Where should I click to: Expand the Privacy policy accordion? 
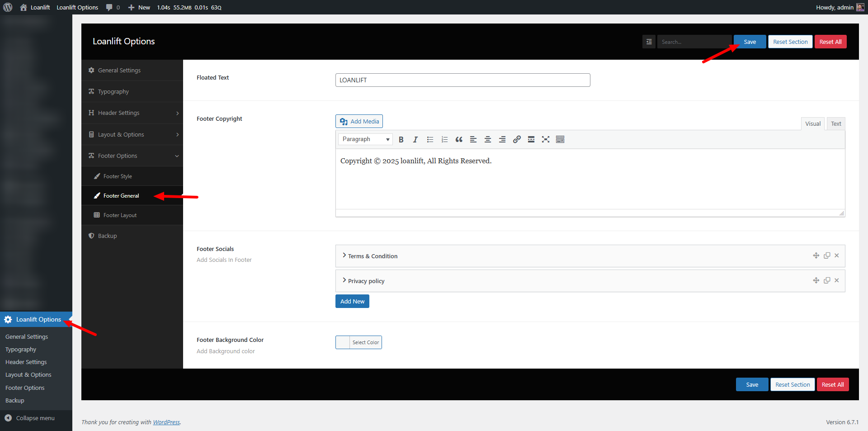point(366,281)
